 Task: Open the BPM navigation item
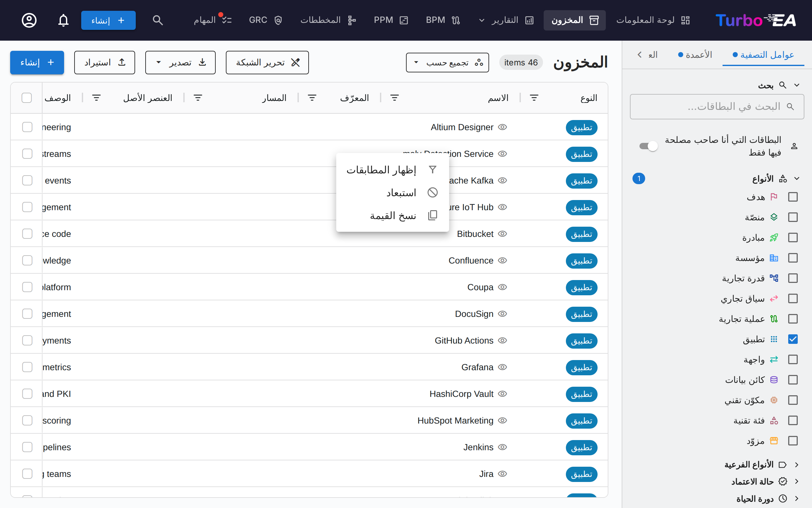pyautogui.click(x=443, y=20)
